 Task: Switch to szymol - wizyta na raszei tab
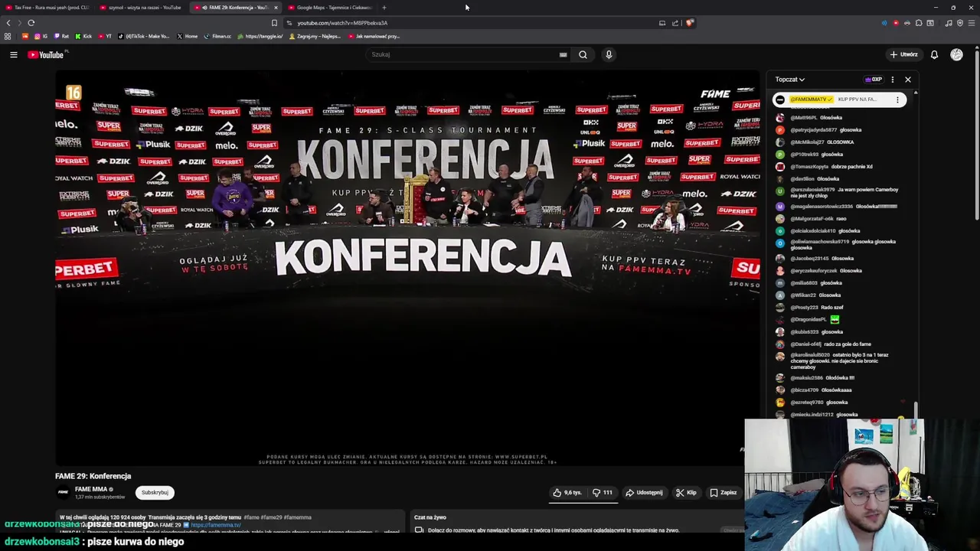point(142,8)
